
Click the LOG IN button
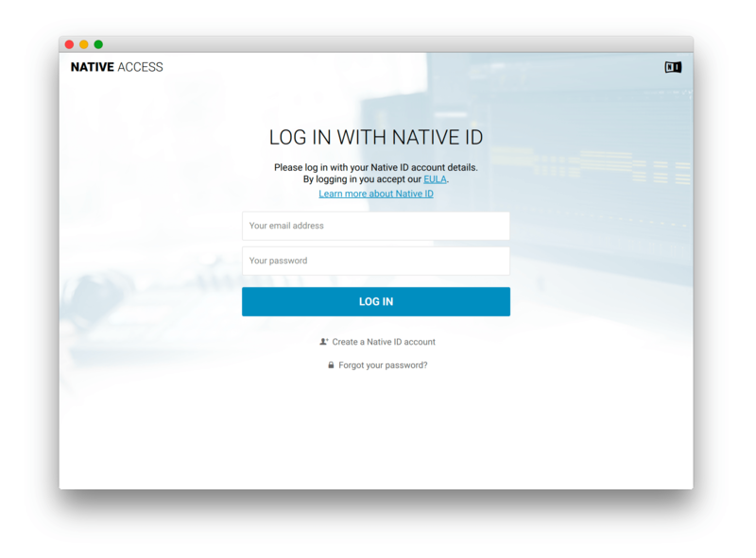pos(375,301)
